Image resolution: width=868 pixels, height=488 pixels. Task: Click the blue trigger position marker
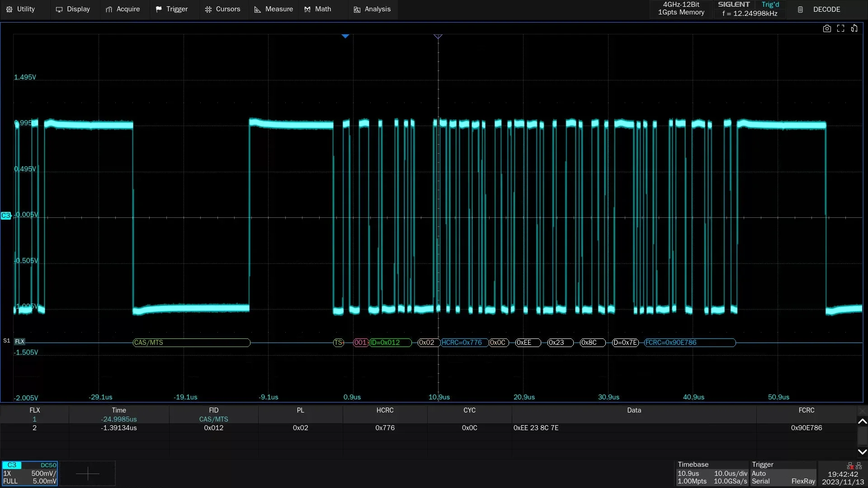[x=345, y=36]
